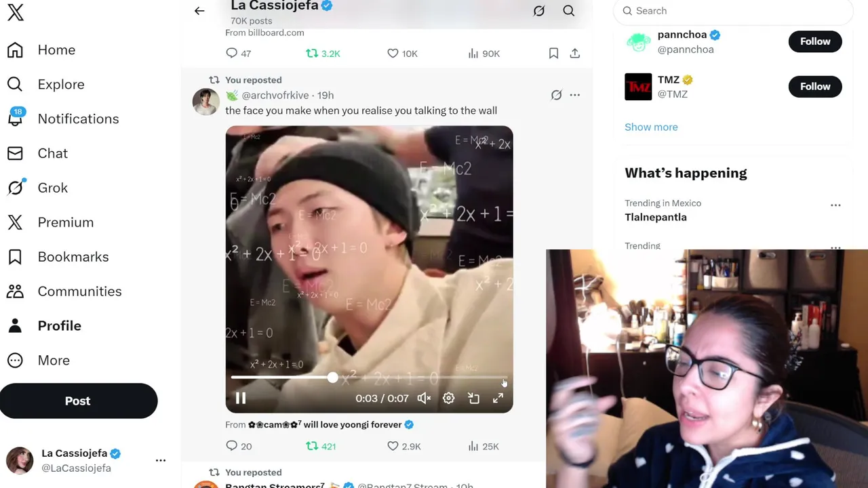
Task: Follow the TMZ account
Action: (815, 86)
